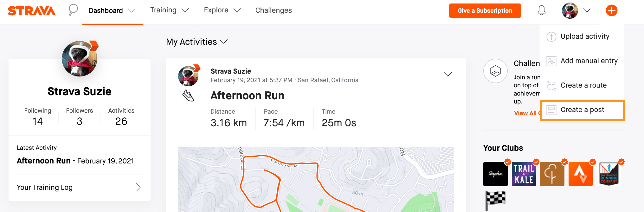The image size is (644, 212).
Task: Click the Strava logo
Action: click(31, 10)
